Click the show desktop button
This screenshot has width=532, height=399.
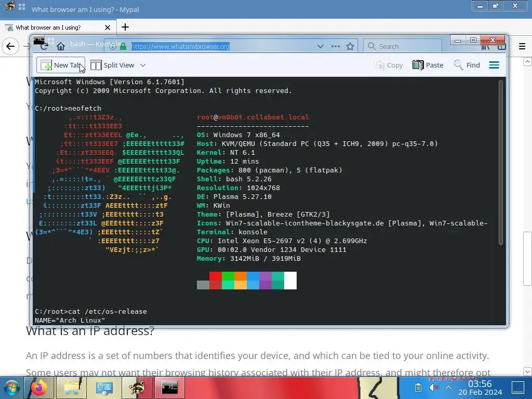[x=518, y=388]
